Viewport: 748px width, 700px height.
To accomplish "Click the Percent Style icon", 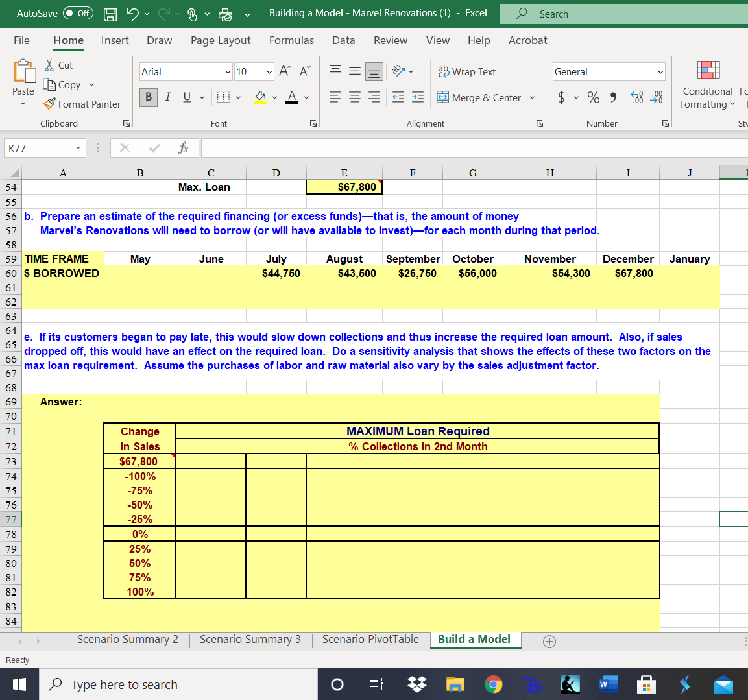I will 592,97.
